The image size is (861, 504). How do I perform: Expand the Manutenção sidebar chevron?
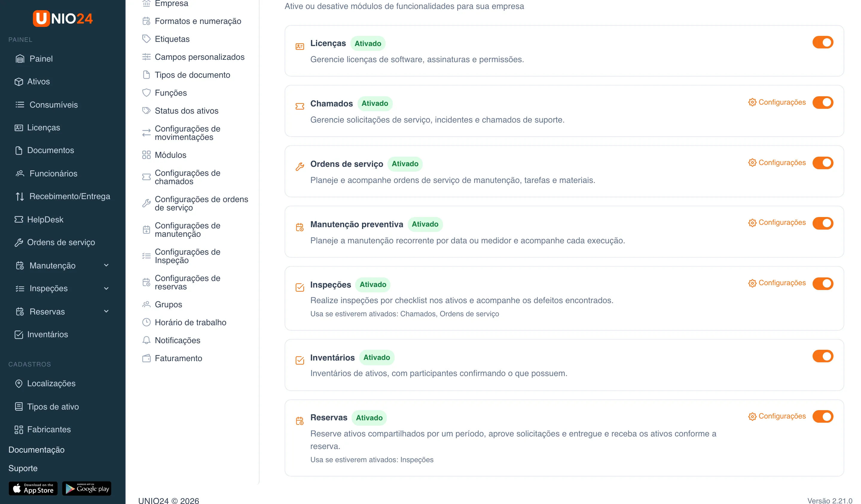tap(106, 265)
